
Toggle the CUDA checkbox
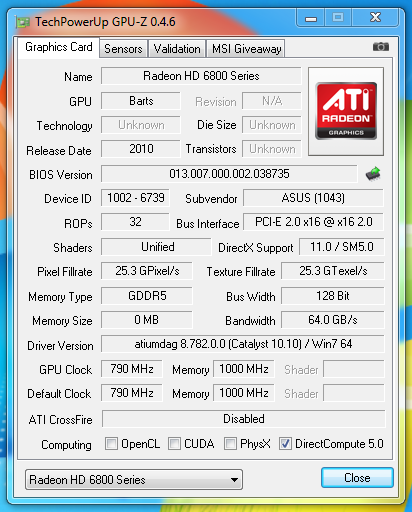(x=174, y=444)
